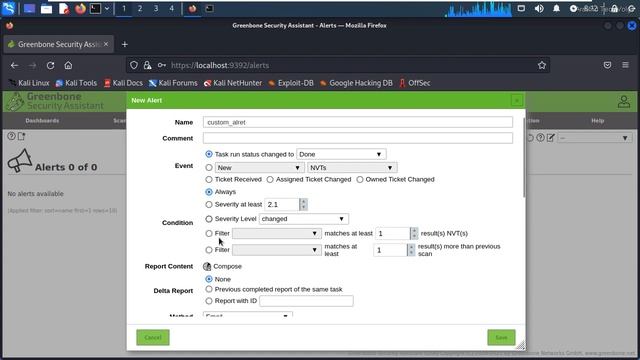The width and height of the screenshot is (640, 360).
Task: Open the Exploit-DB bookmark
Action: pyautogui.click(x=291, y=83)
